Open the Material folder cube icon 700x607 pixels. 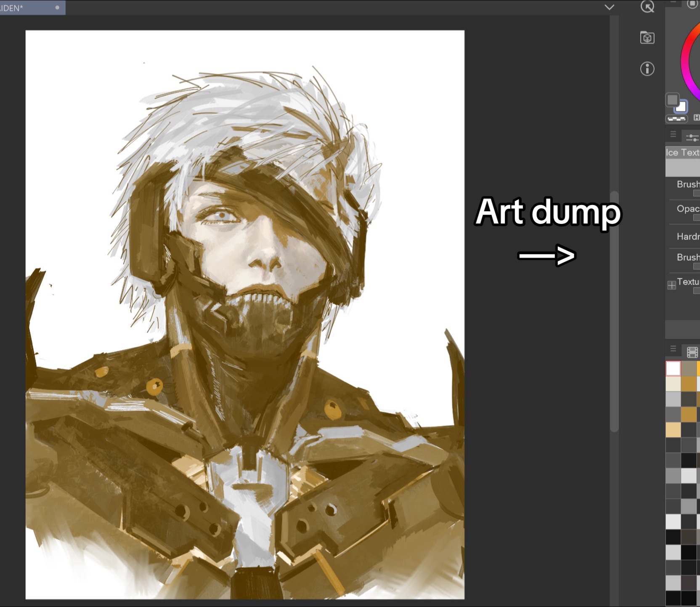click(x=647, y=37)
